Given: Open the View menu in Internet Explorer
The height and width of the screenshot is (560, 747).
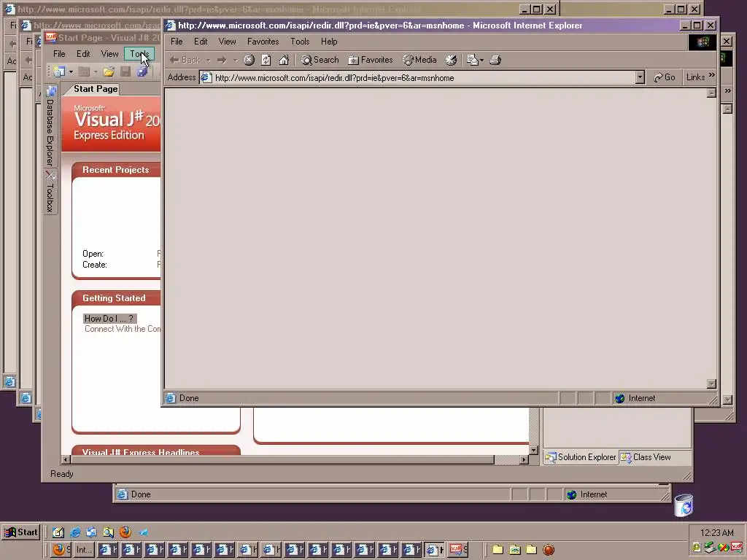Looking at the screenshot, I should pyautogui.click(x=228, y=42).
